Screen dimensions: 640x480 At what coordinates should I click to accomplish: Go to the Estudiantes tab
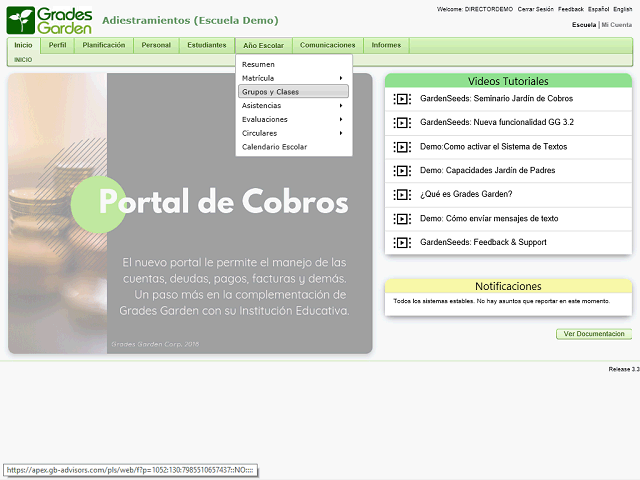coord(207,45)
